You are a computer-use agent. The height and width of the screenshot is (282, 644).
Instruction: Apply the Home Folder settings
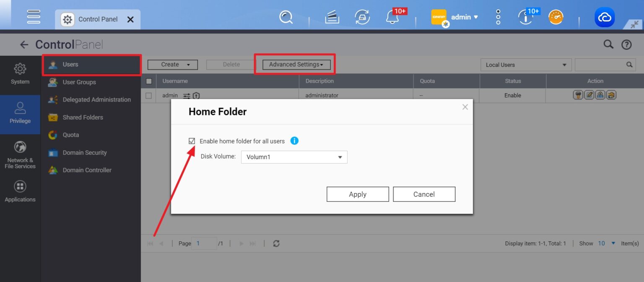[x=357, y=194]
